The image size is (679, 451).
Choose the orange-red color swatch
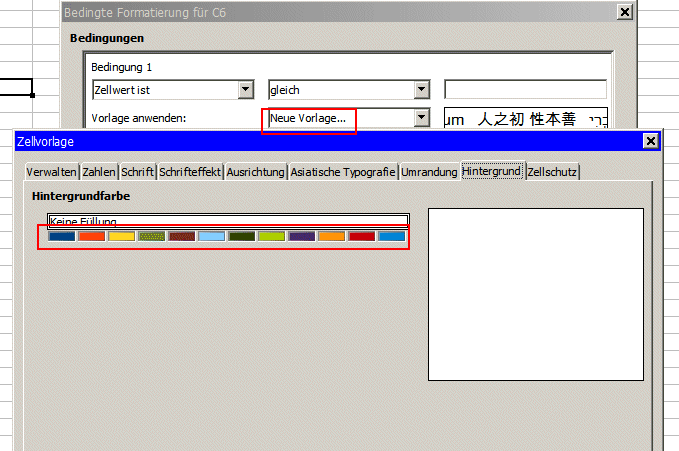coord(92,237)
